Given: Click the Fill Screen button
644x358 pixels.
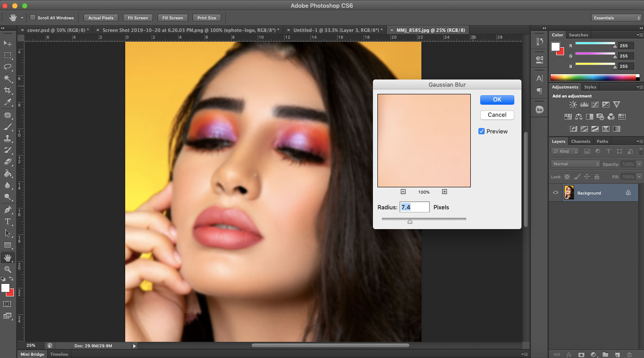Looking at the screenshot, I should pos(173,18).
